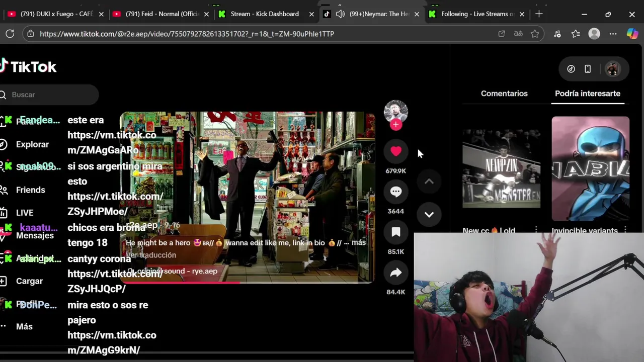
Task: Open options for the Invincible variants video
Action: click(625, 230)
